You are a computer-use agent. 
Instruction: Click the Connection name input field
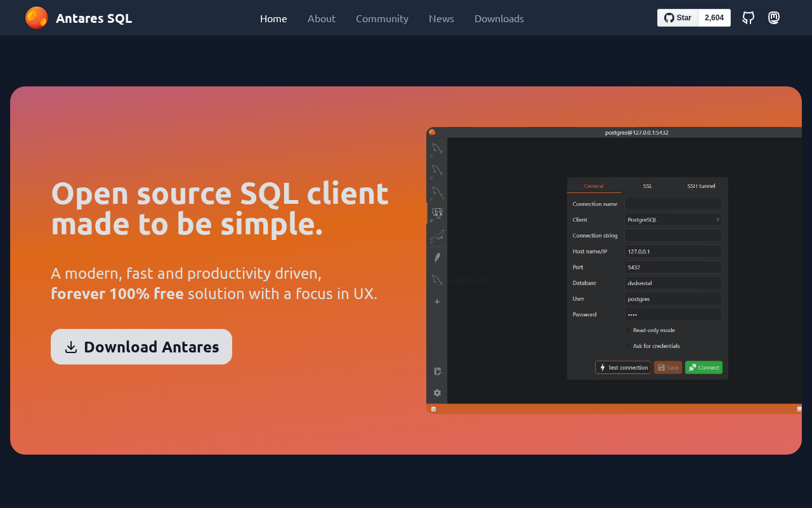673,204
